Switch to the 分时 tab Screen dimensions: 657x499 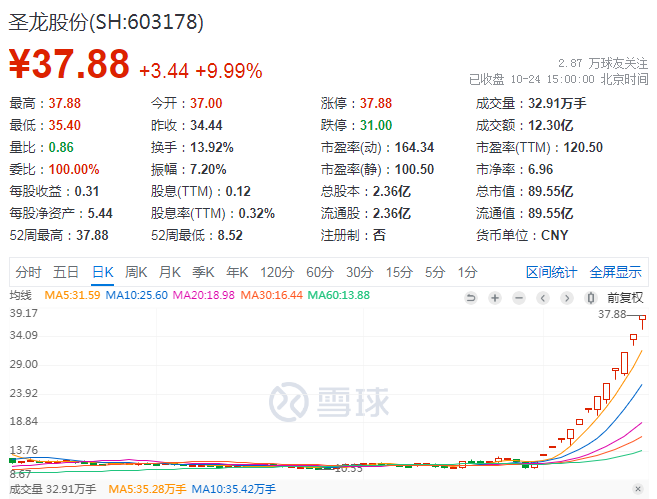pyautogui.click(x=28, y=272)
